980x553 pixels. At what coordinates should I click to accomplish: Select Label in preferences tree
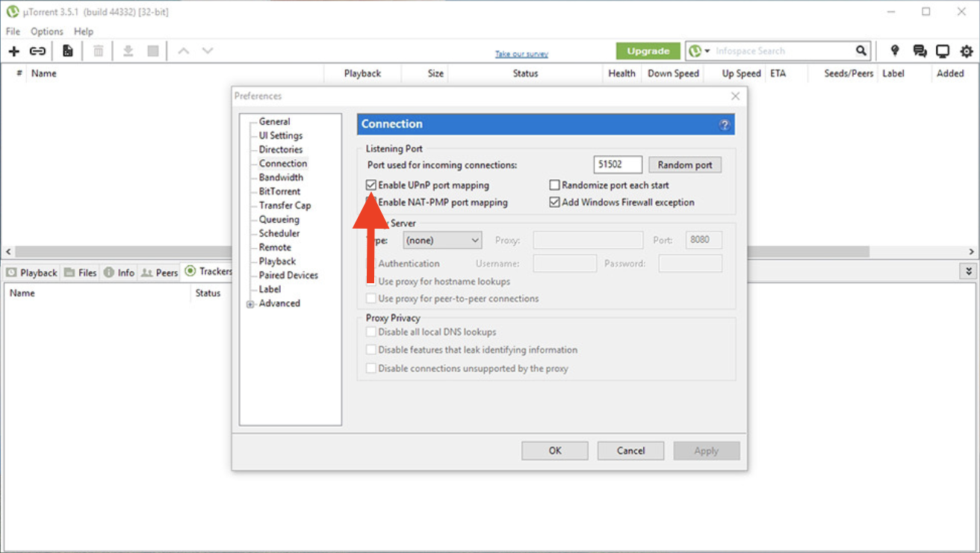[270, 289]
